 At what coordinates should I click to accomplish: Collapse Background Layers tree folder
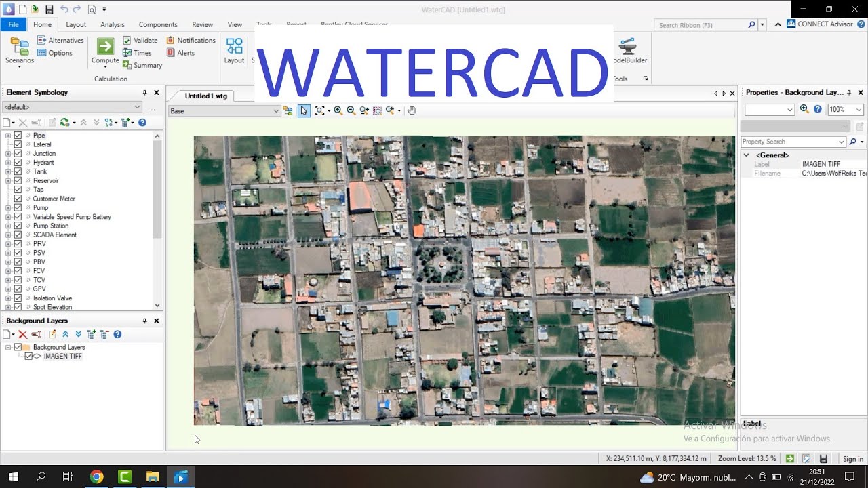coord(8,347)
